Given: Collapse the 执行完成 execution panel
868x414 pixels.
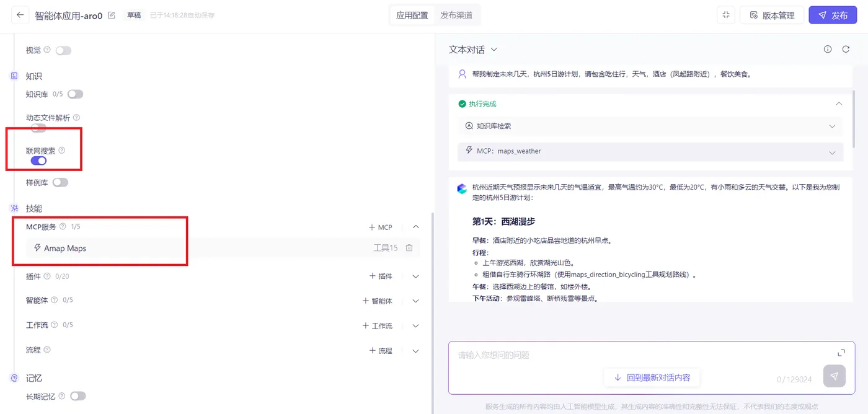Looking at the screenshot, I should pyautogui.click(x=839, y=103).
